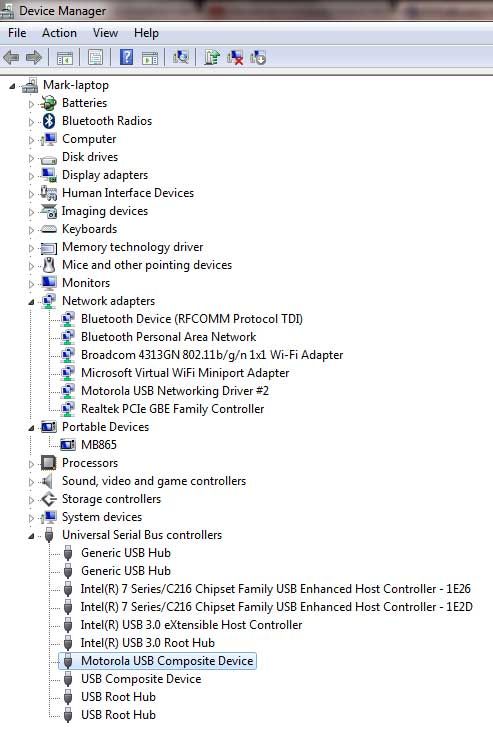Viewport: 493px width, 741px height.
Task: Click the Back arrow toolbar icon
Action: coord(11,58)
